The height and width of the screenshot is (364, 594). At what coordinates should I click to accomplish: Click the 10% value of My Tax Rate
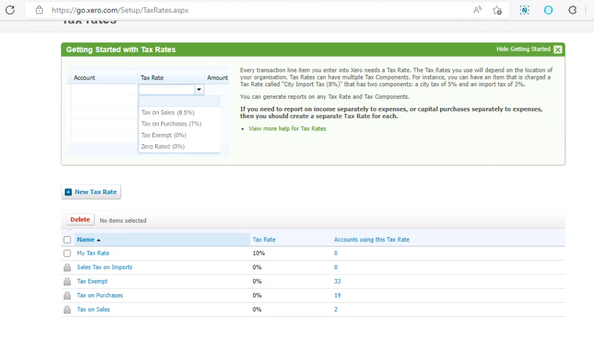click(259, 253)
